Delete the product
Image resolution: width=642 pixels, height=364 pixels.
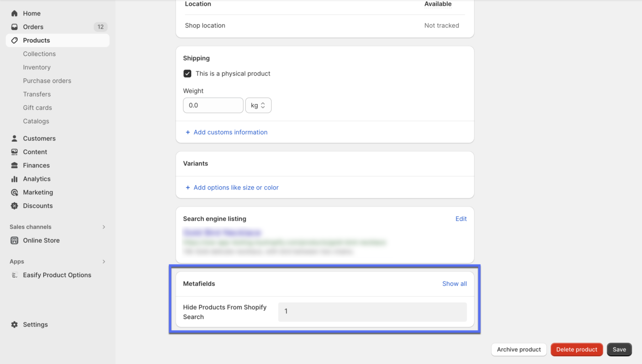pyautogui.click(x=576, y=349)
